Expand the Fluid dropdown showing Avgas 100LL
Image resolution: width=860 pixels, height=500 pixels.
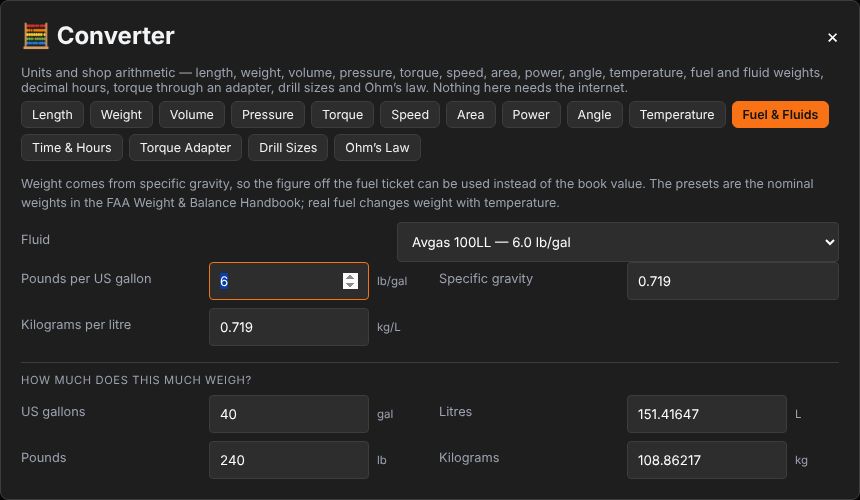pos(618,242)
